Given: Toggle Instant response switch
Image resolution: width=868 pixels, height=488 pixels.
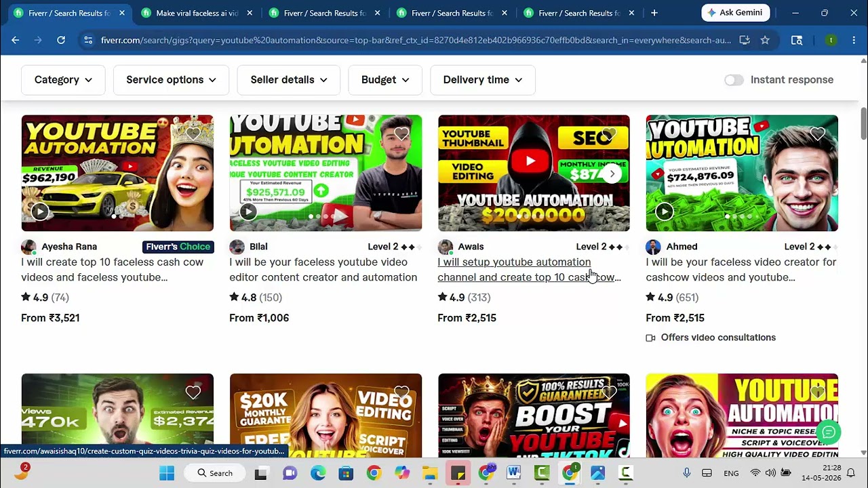Looking at the screenshot, I should (x=734, y=80).
